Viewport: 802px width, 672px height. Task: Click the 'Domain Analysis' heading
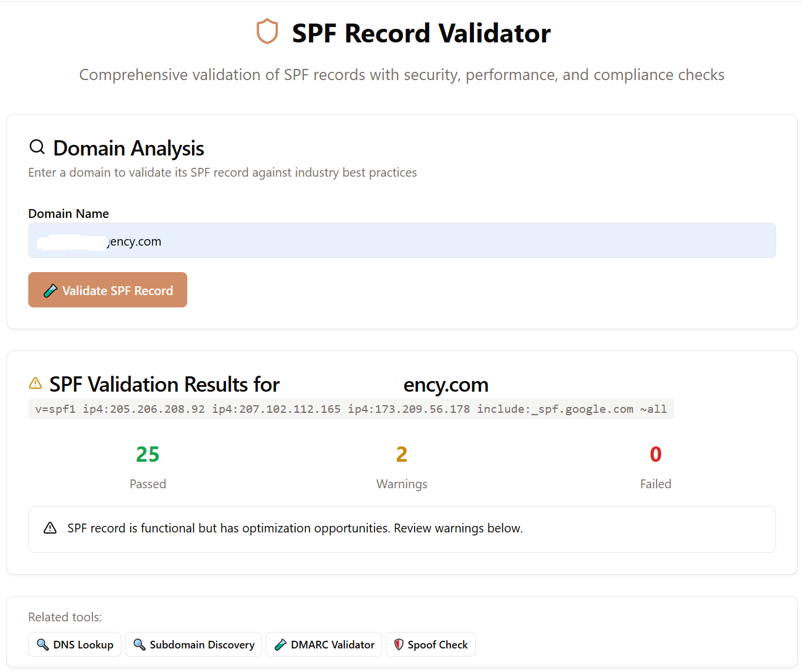pos(128,148)
